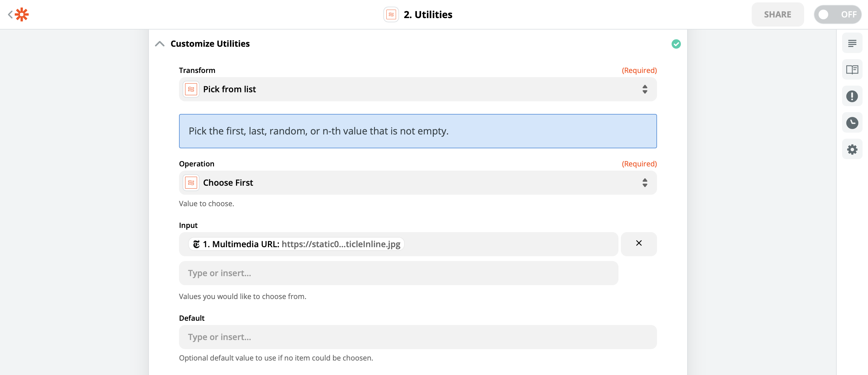Viewport: 868px width, 375px height.
Task: Click the '2. Utilities' step title
Action: pos(428,14)
